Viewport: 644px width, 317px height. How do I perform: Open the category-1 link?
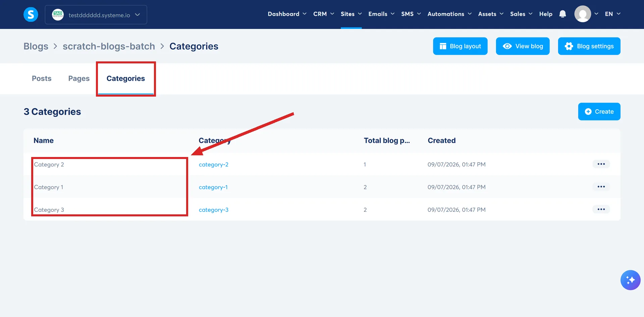click(213, 187)
